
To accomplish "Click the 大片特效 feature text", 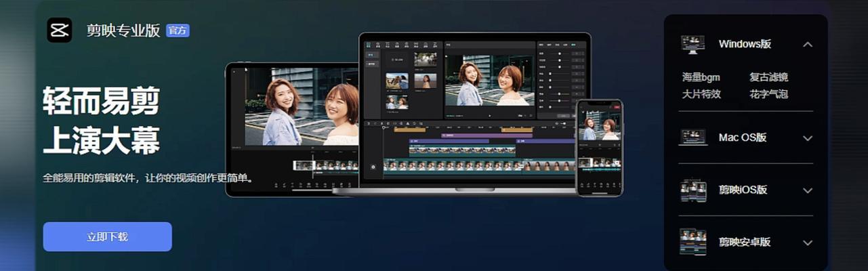I will (701, 94).
